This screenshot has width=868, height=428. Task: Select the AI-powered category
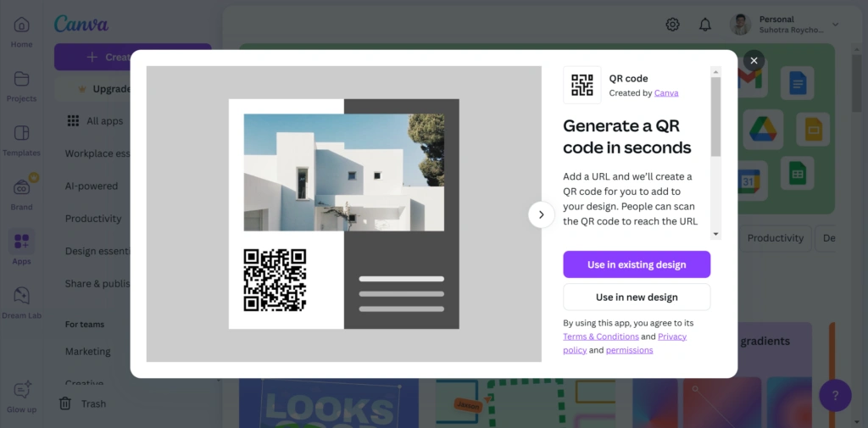(92, 186)
